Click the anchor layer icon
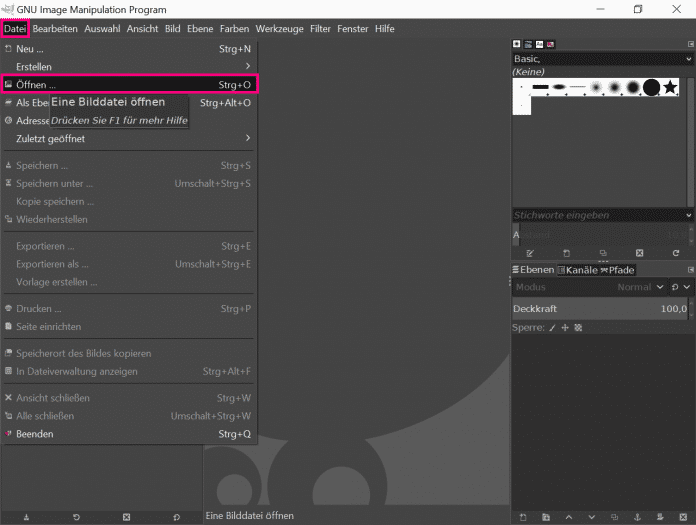Screen dimensions: 696x525 click(636, 517)
